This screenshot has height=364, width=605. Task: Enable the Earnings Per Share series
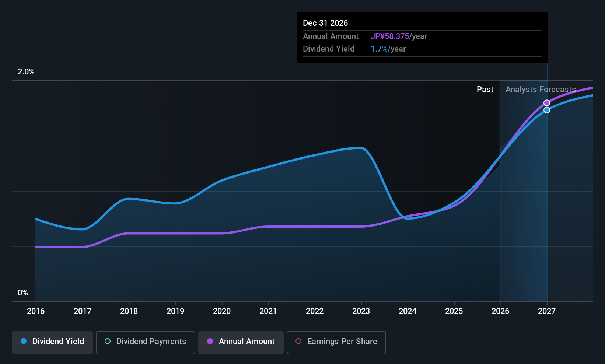336,342
